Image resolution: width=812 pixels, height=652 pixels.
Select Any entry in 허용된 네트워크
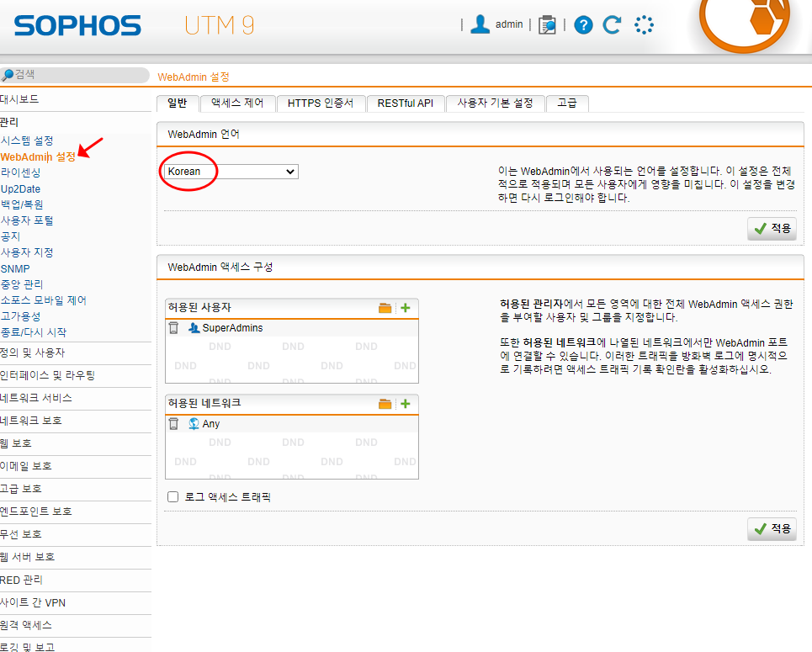(x=210, y=424)
